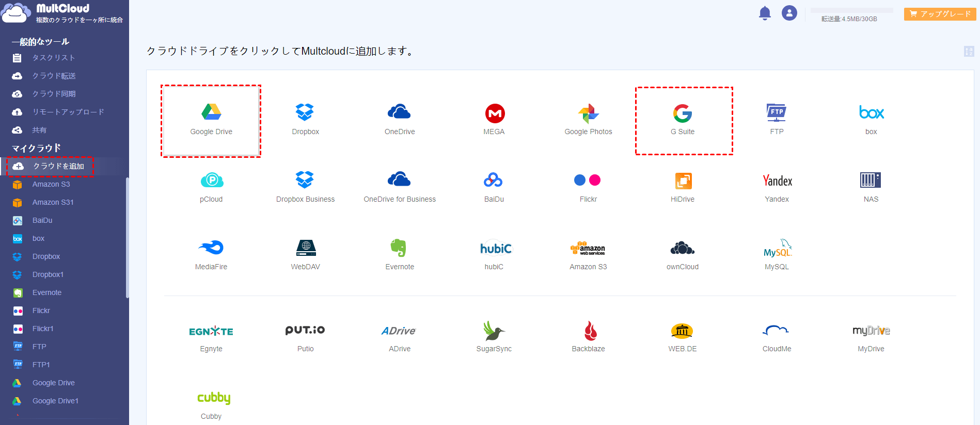Add Evernote from cloud grid
Image resolution: width=980 pixels, height=425 pixels.
pyautogui.click(x=400, y=256)
